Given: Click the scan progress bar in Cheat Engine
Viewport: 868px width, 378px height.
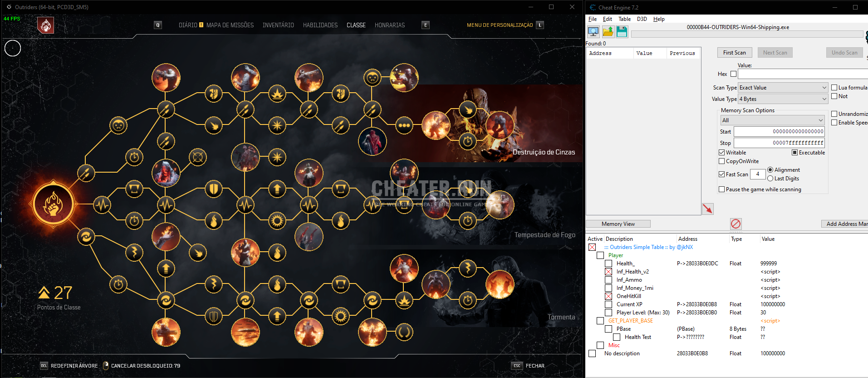Looking at the screenshot, I should [747, 34].
